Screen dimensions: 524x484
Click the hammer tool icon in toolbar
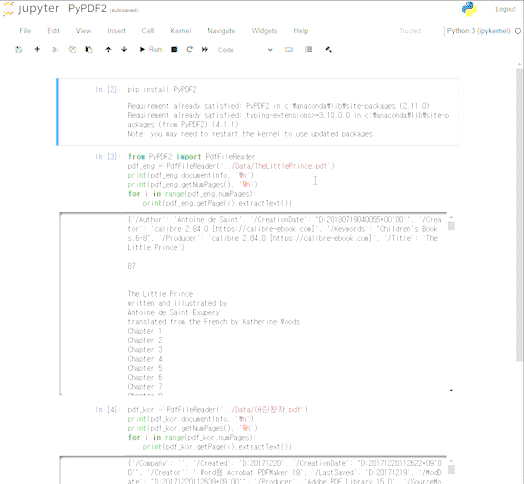329,49
